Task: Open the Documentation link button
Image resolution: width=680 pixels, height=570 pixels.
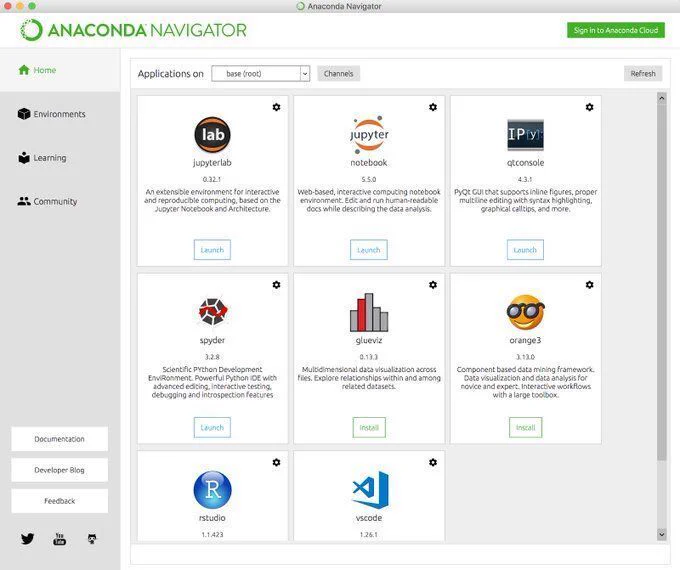Action: tap(59, 439)
